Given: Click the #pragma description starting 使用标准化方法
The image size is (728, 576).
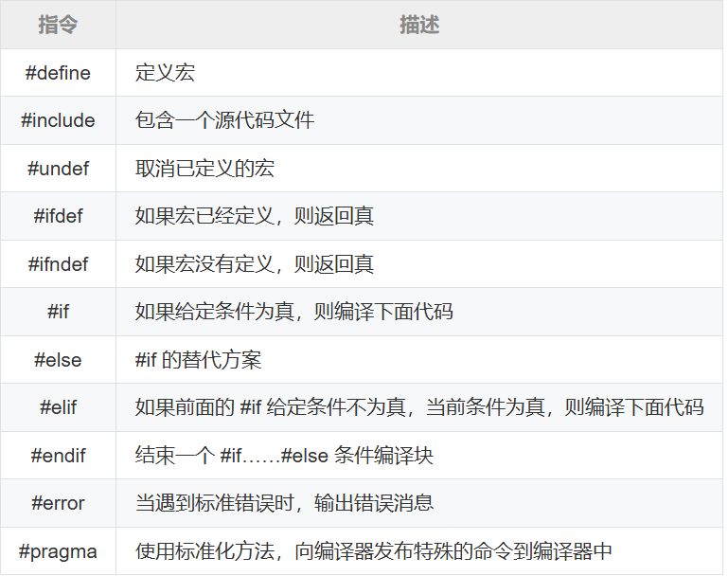Looking at the screenshot, I should (x=374, y=552).
